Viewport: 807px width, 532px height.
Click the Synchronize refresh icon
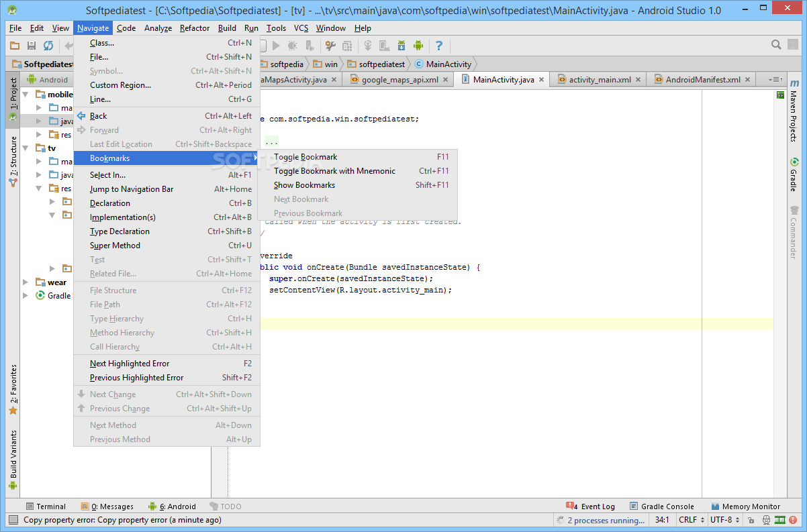tap(48, 46)
